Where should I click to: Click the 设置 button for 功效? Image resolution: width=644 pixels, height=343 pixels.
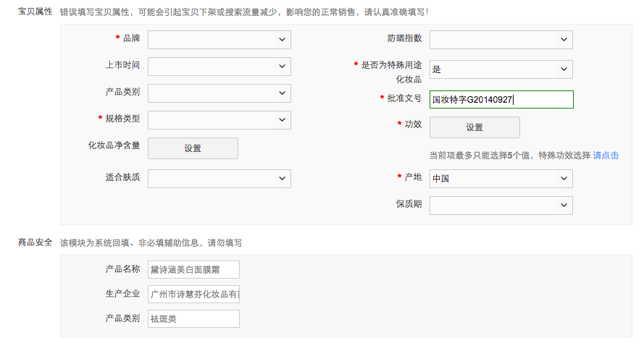pos(474,127)
